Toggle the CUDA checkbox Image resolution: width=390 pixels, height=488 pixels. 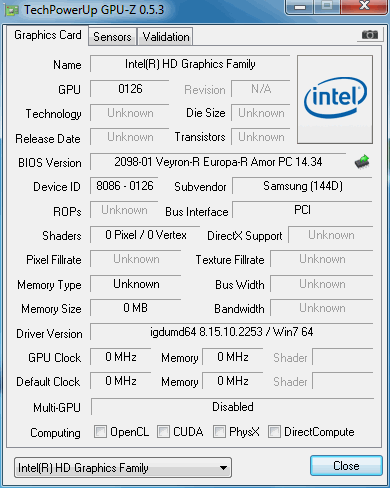pos(163,431)
